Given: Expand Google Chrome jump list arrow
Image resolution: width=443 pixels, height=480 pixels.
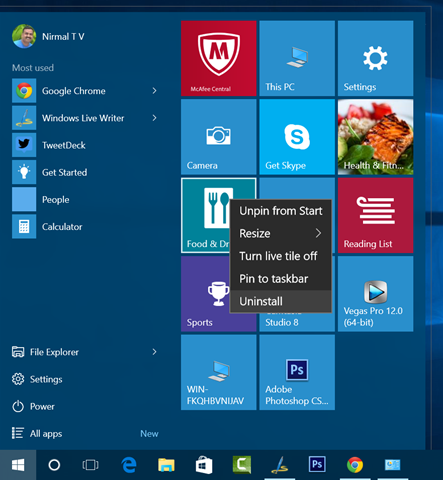Looking at the screenshot, I should click(154, 91).
